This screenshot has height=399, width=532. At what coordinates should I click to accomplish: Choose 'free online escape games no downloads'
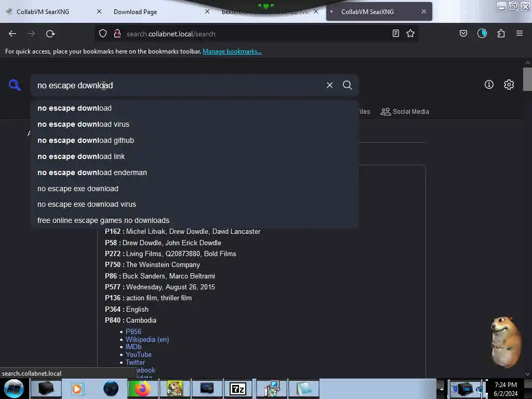pyautogui.click(x=103, y=220)
